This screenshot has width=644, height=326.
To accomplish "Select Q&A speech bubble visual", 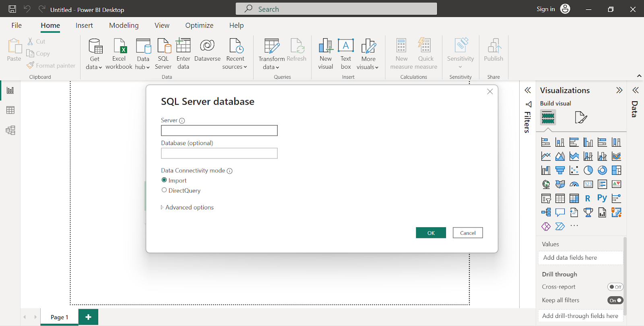I will coord(560,212).
